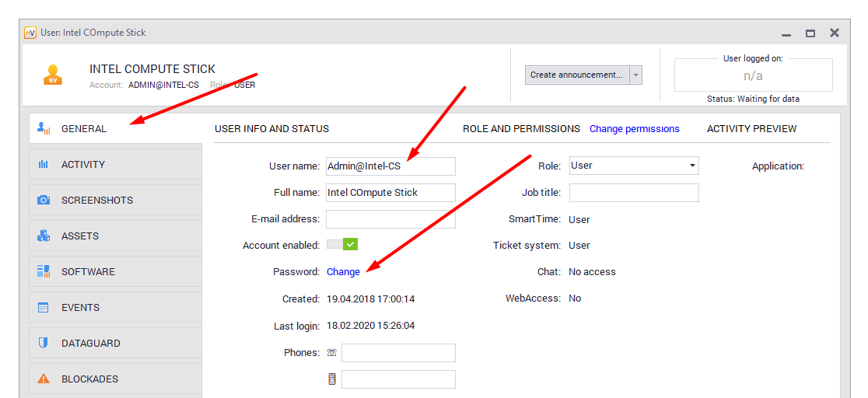This screenshot has height=398, width=868.
Task: Click the Assets cubes icon
Action: (x=44, y=236)
